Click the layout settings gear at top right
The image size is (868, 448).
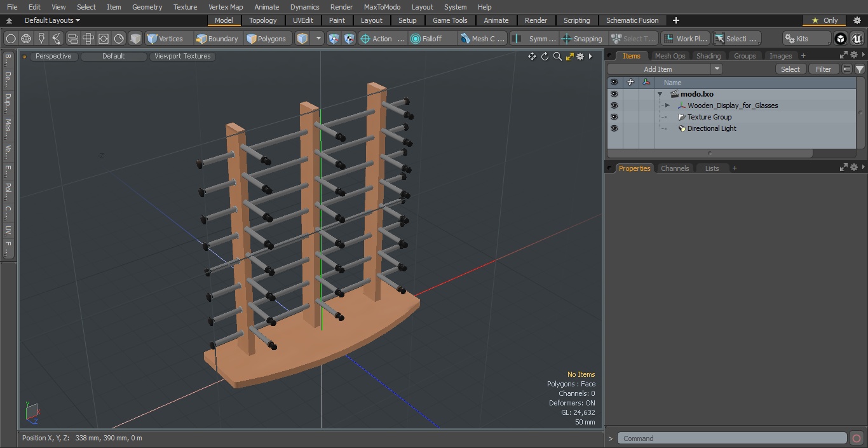coord(856,20)
